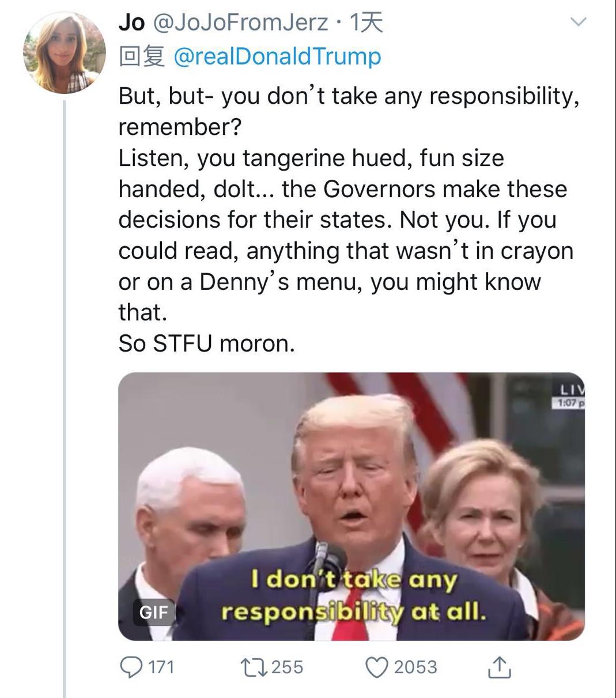
Task: Click the reply count 171
Action: pyautogui.click(x=162, y=667)
